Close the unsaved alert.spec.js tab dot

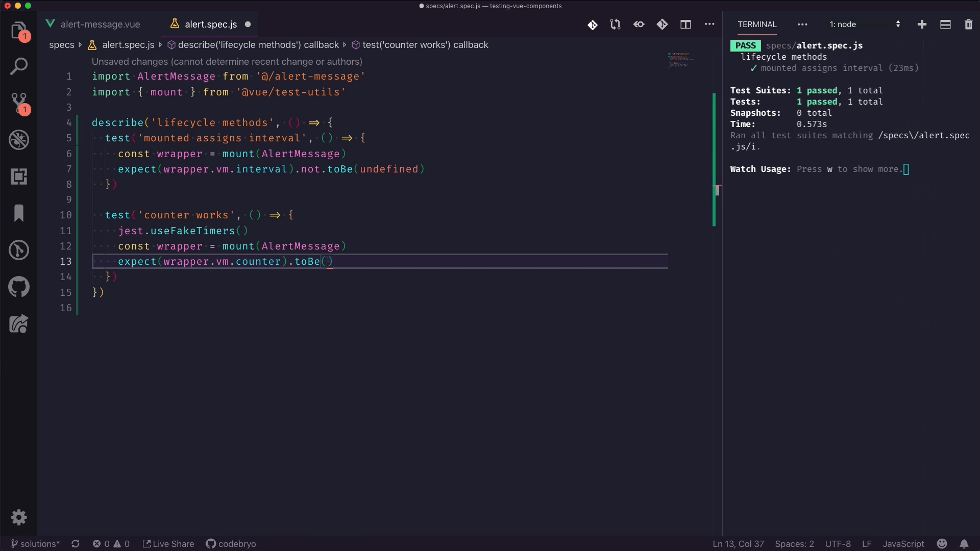pos(248,24)
